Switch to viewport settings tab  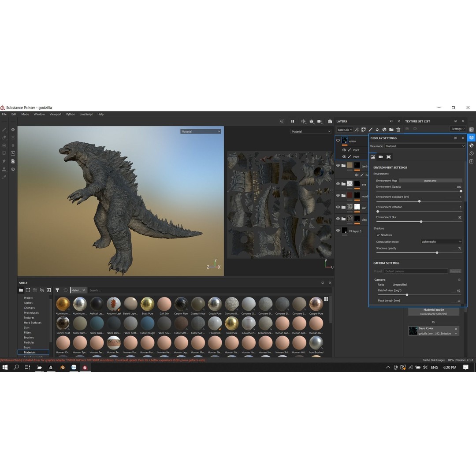[x=389, y=157]
